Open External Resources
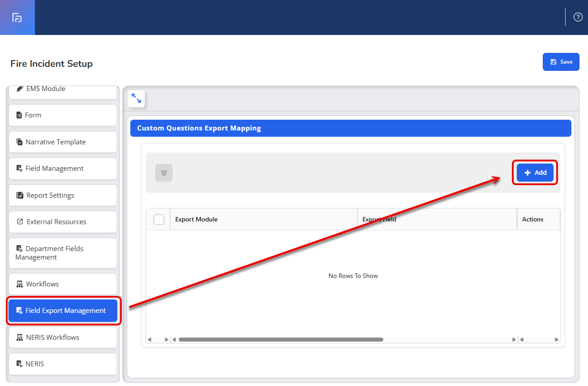 coord(63,222)
